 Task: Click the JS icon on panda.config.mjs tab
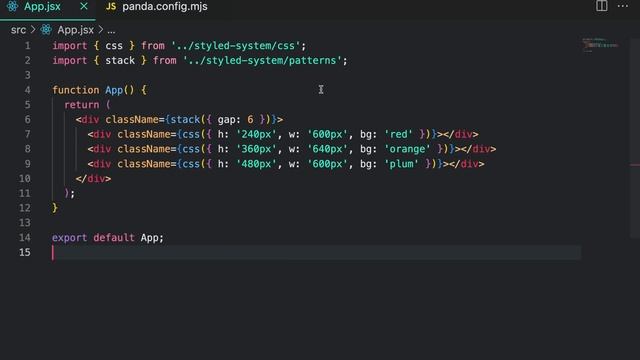tap(111, 7)
